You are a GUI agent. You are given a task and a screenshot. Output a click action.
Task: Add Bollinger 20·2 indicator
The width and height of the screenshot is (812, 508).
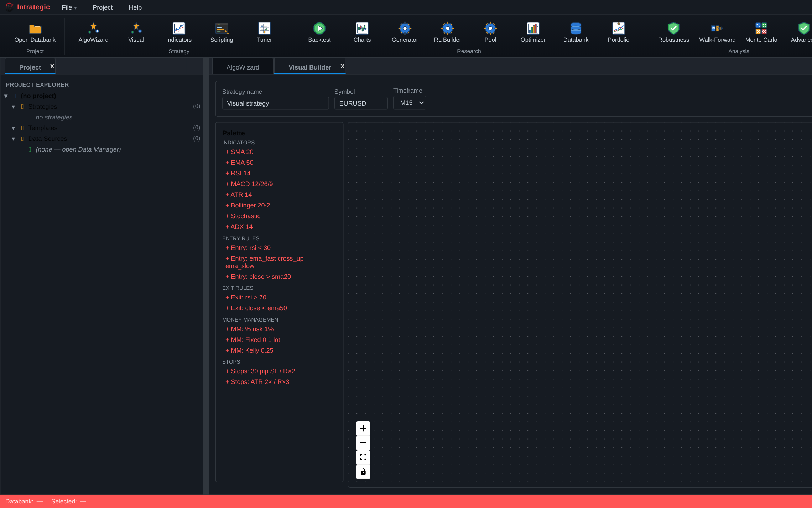[x=248, y=205]
